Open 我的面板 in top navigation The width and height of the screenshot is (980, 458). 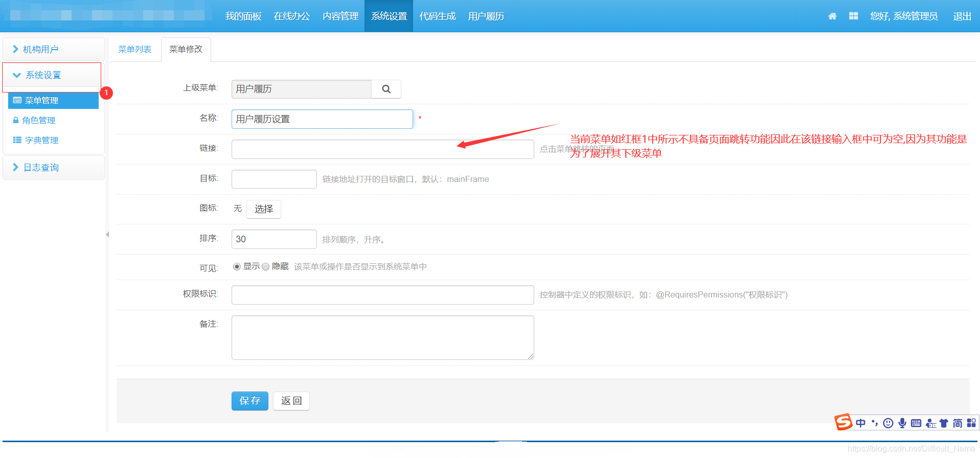coord(243,16)
